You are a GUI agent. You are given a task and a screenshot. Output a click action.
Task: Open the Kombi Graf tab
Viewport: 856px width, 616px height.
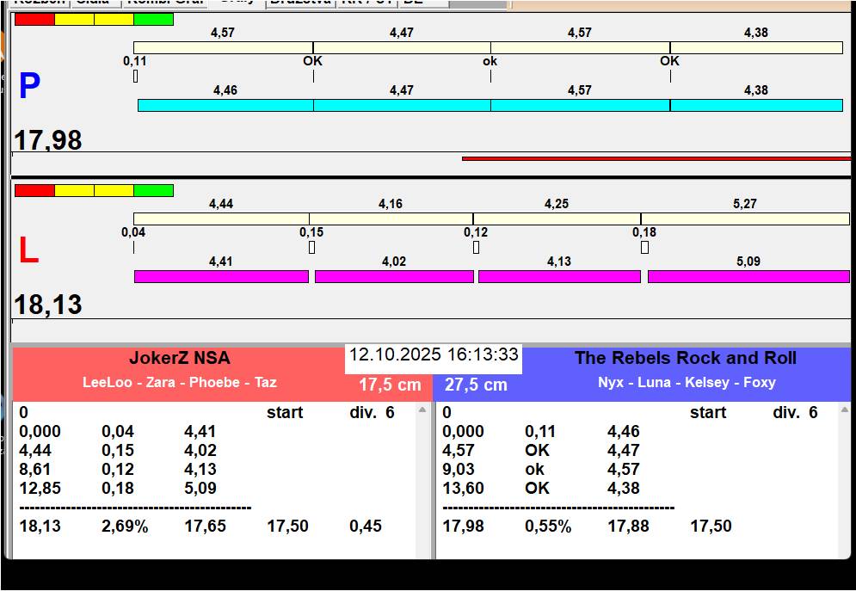tap(165, 3)
